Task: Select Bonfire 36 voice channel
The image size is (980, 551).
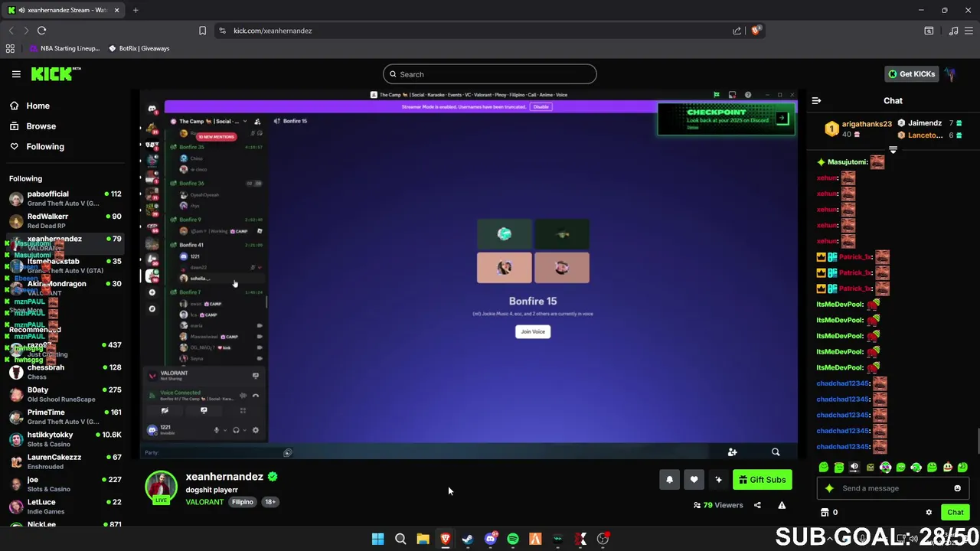Action: (x=191, y=184)
